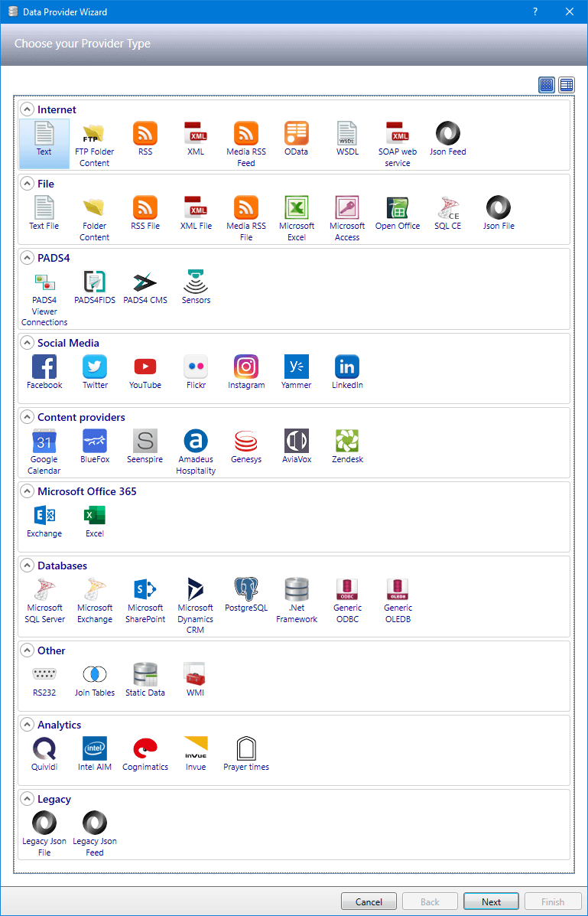The image size is (588, 916).
Task: Pick the PostgreSQL provider
Action: pos(245,595)
